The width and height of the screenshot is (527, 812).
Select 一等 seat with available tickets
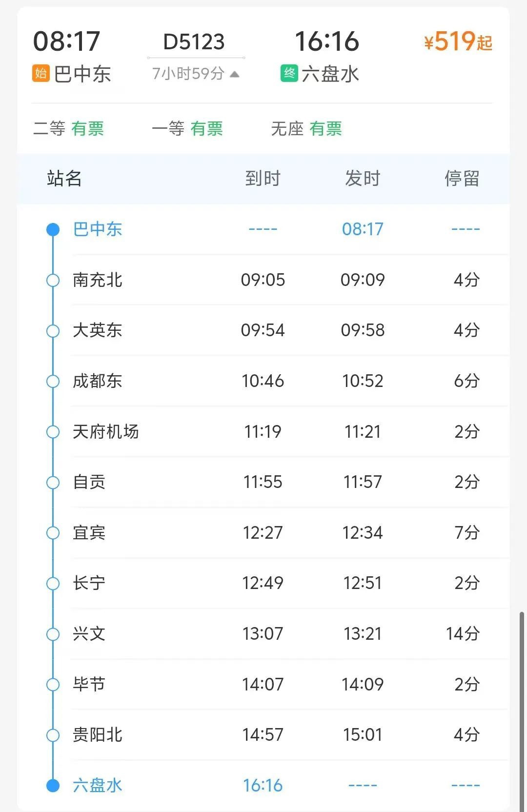click(187, 129)
